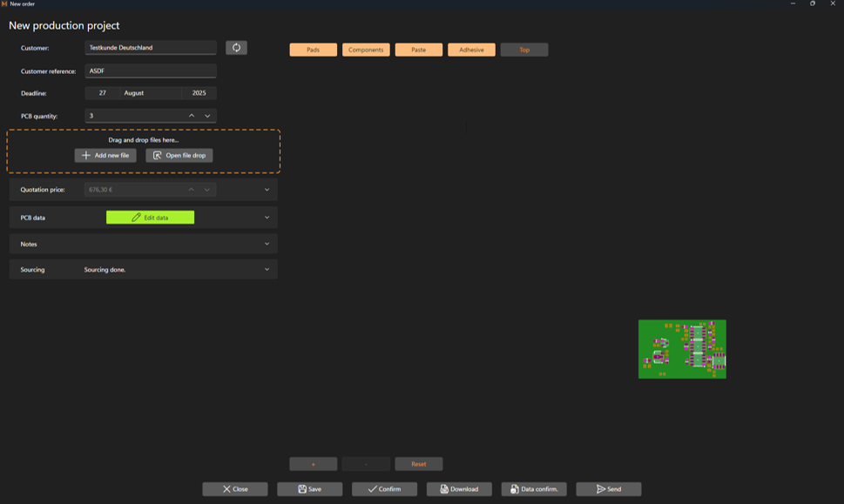
Task: Expand the Sourcing section chevron
Action: click(x=267, y=270)
